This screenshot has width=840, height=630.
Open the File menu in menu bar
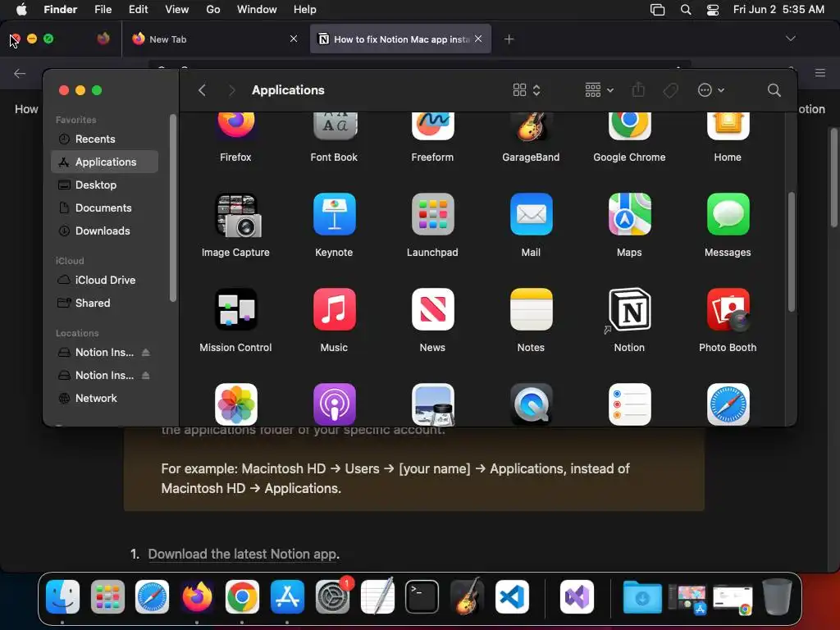103,10
